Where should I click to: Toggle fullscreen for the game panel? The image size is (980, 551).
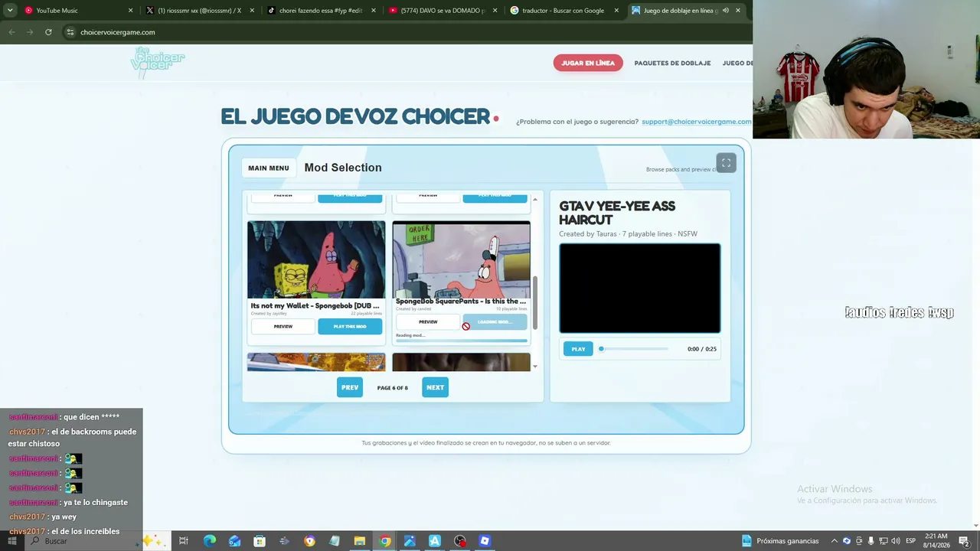click(726, 163)
